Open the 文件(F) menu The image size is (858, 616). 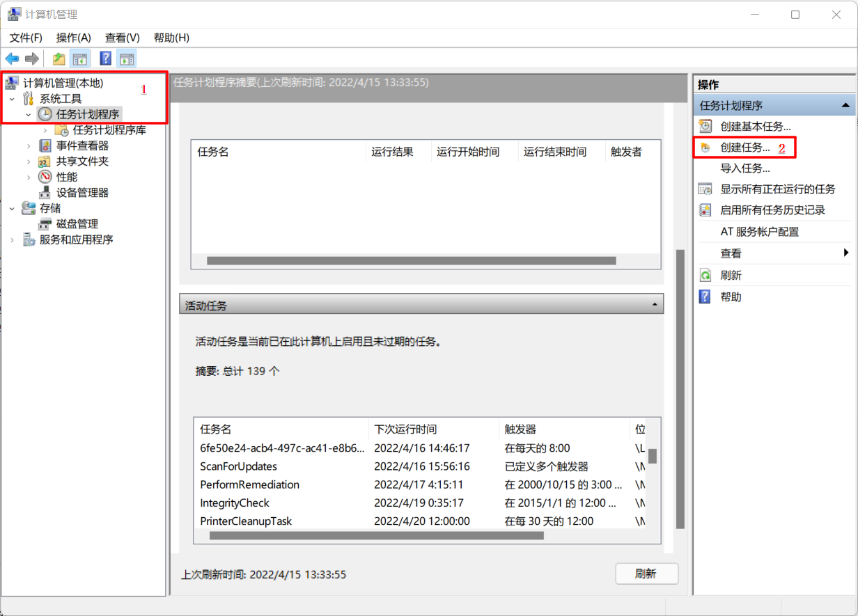[26, 38]
